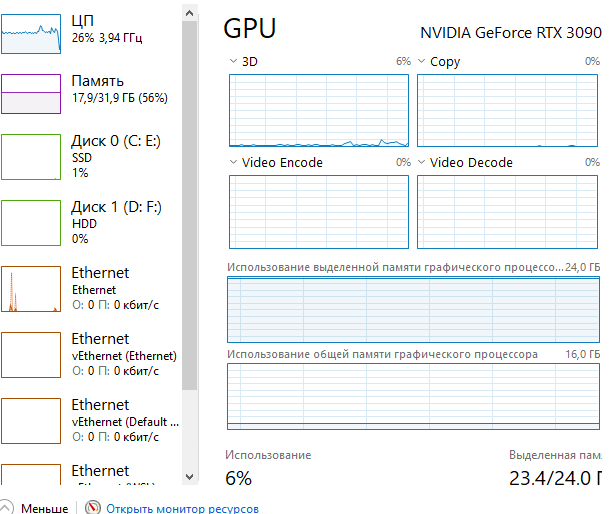
Task: Open the Открыть монитор ресурсов link
Action: point(182,509)
